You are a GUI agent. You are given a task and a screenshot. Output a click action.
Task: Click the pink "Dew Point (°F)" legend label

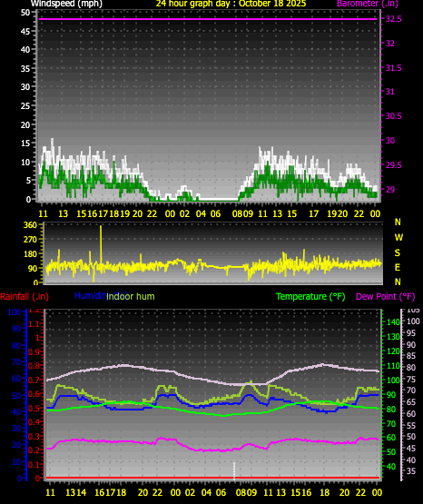[x=386, y=296]
